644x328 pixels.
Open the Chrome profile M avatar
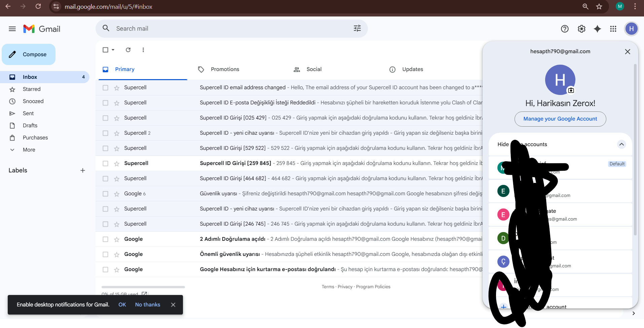tap(620, 6)
